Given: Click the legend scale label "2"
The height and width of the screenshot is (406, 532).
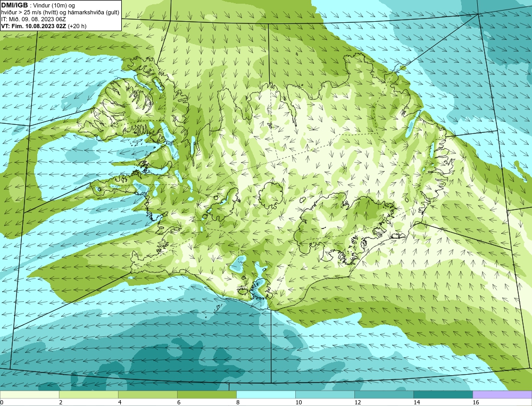Looking at the screenshot, I should pos(61,403).
